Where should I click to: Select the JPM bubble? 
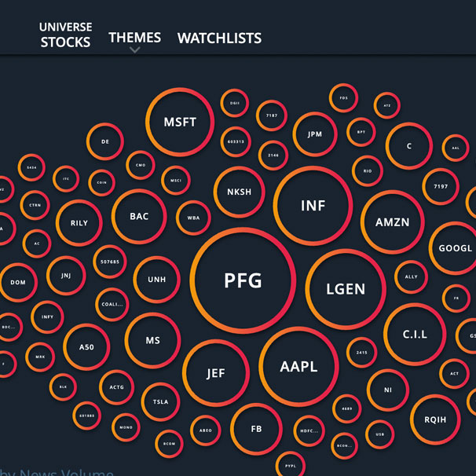(315, 134)
